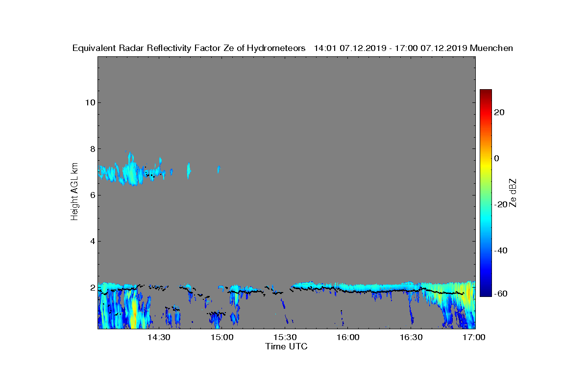Click the "Ze dBZ" colorbar label
Image resolution: width=588 pixels, height=392 pixels.
point(513,193)
